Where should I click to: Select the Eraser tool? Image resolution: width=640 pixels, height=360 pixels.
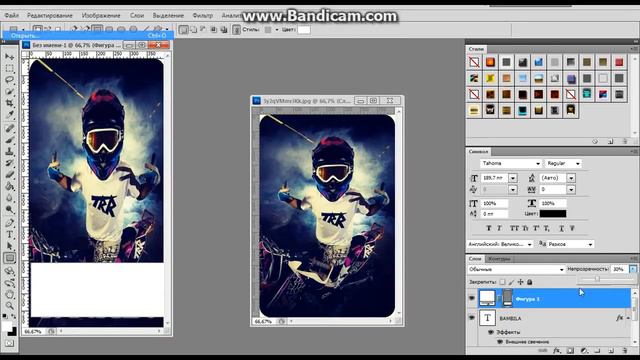click(9, 175)
